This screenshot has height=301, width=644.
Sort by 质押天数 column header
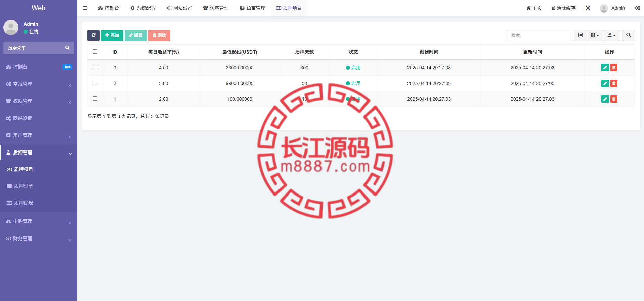point(304,52)
